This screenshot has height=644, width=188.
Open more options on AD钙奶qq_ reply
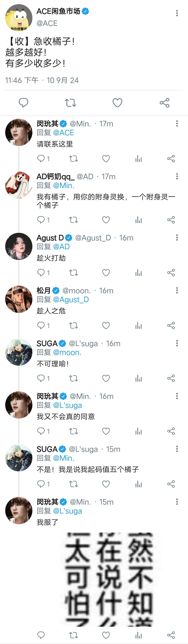pyautogui.click(x=177, y=176)
